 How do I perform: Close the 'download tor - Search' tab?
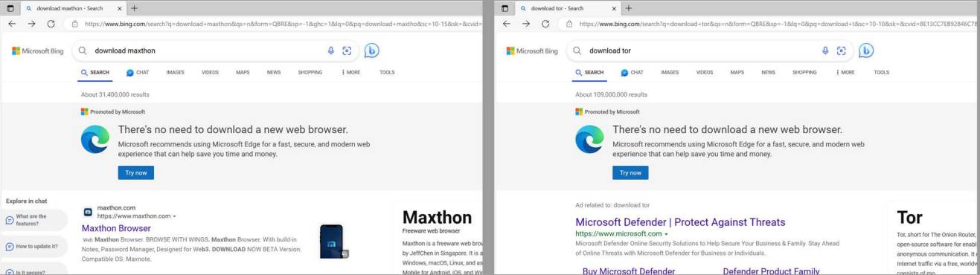click(x=614, y=8)
